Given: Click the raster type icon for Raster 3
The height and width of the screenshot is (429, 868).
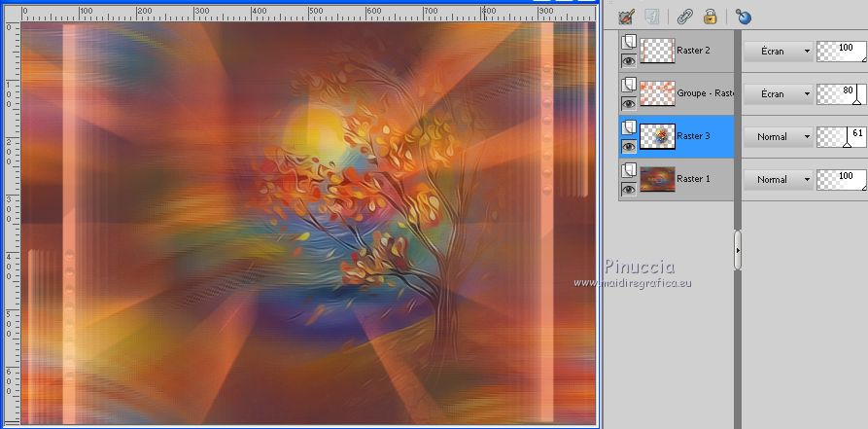Looking at the screenshot, I should 628,128.
